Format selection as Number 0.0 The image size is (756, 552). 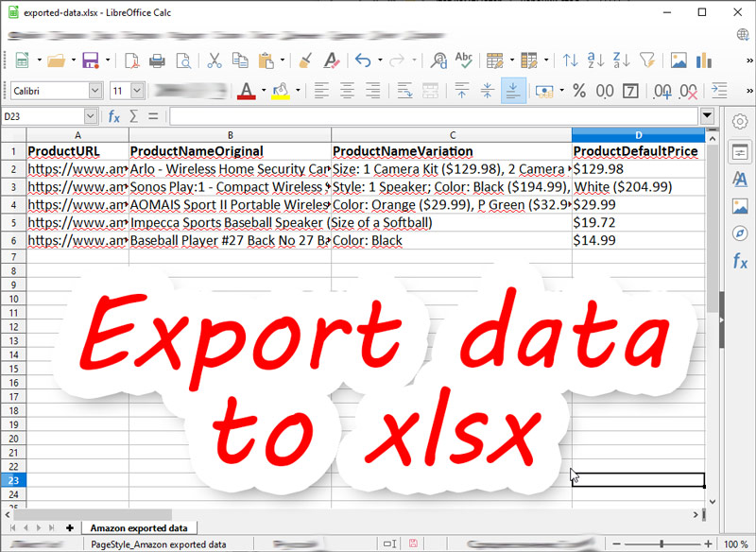(605, 91)
